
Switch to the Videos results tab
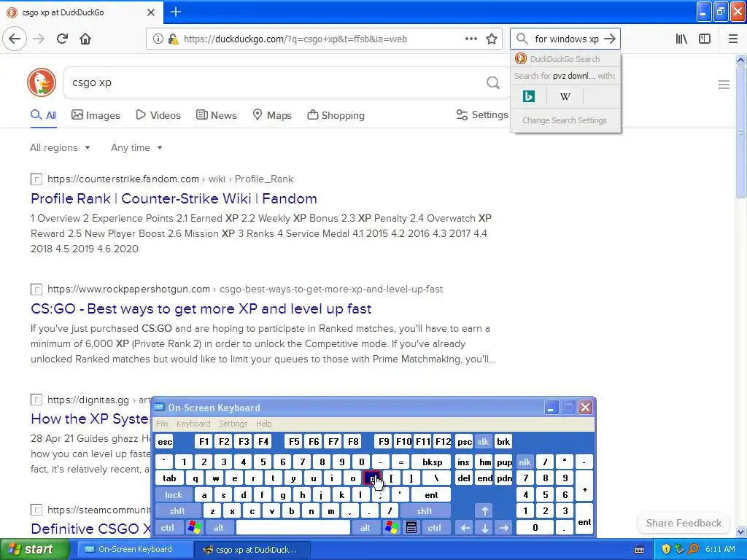pos(158,115)
